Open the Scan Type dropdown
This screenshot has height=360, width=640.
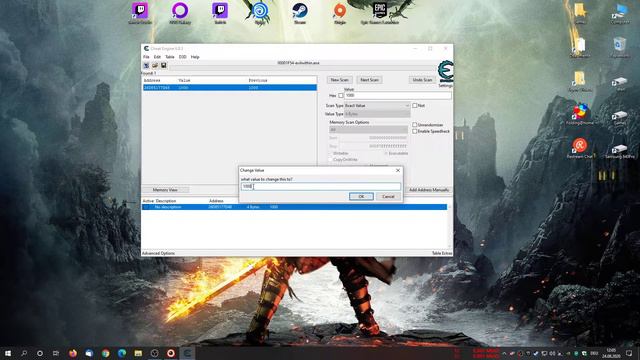[377, 106]
